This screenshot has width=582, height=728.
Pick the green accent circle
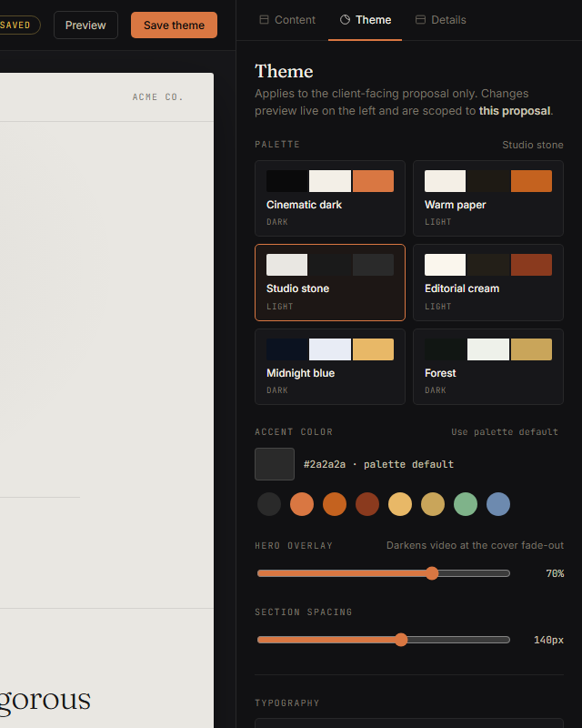coord(466,504)
